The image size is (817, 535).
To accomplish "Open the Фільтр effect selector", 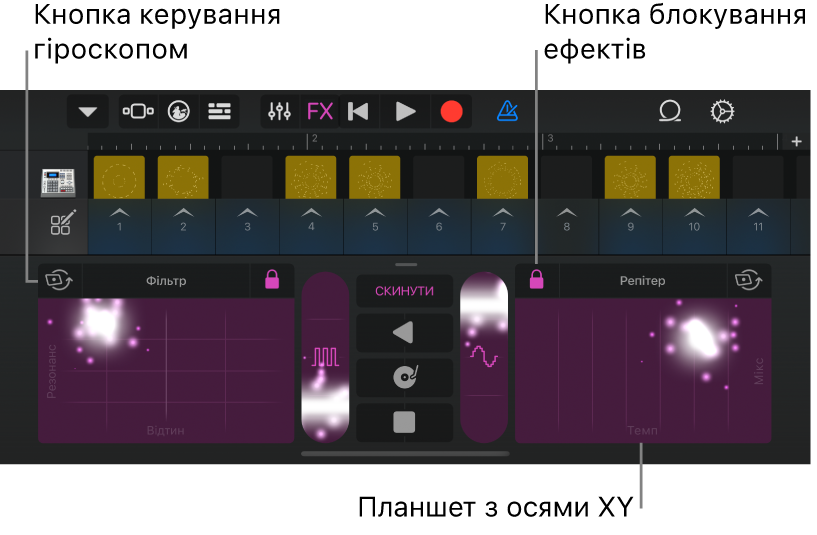I will 166,281.
